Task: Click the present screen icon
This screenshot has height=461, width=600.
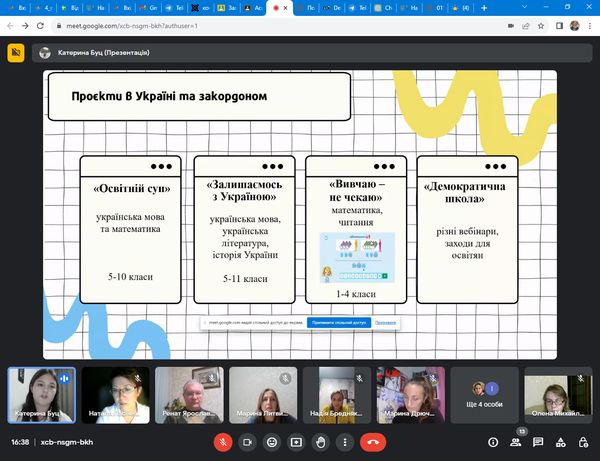Action: click(297, 441)
